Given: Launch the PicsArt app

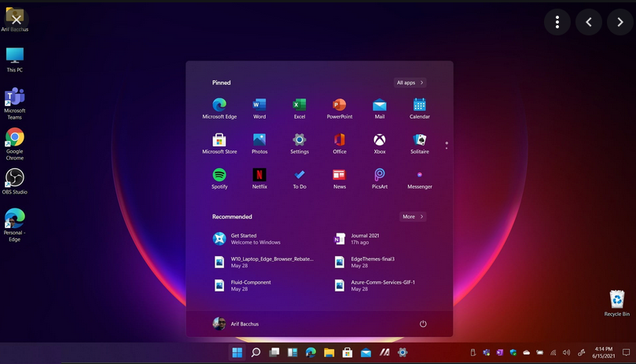Looking at the screenshot, I should pos(380,178).
